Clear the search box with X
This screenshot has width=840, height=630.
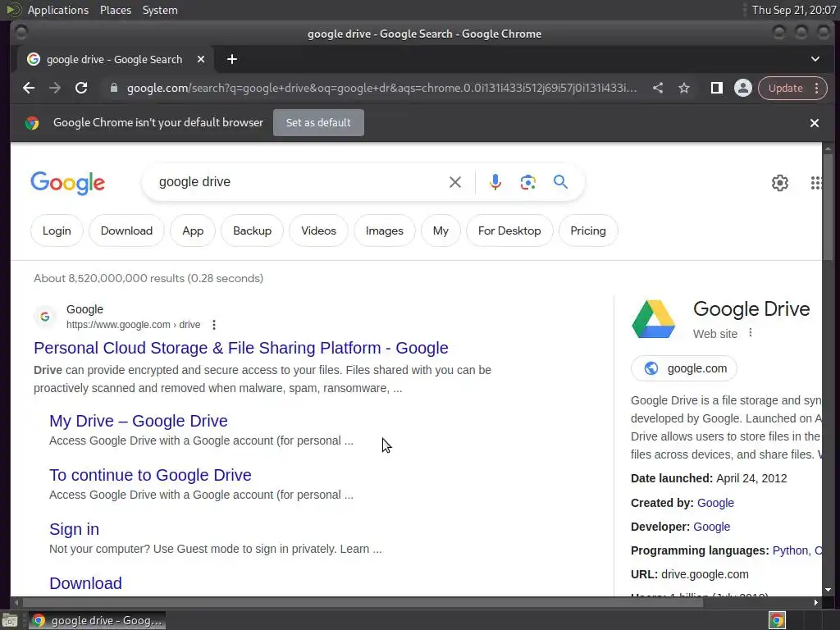coord(454,182)
